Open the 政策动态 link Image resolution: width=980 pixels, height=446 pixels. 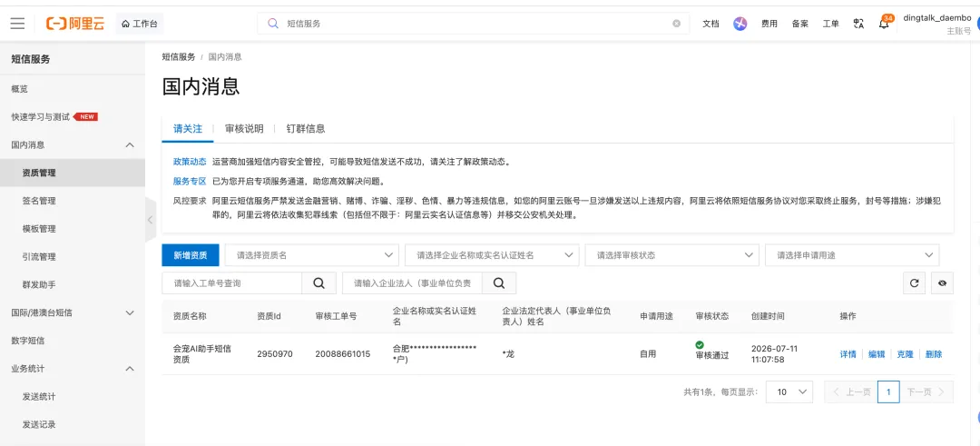click(190, 162)
